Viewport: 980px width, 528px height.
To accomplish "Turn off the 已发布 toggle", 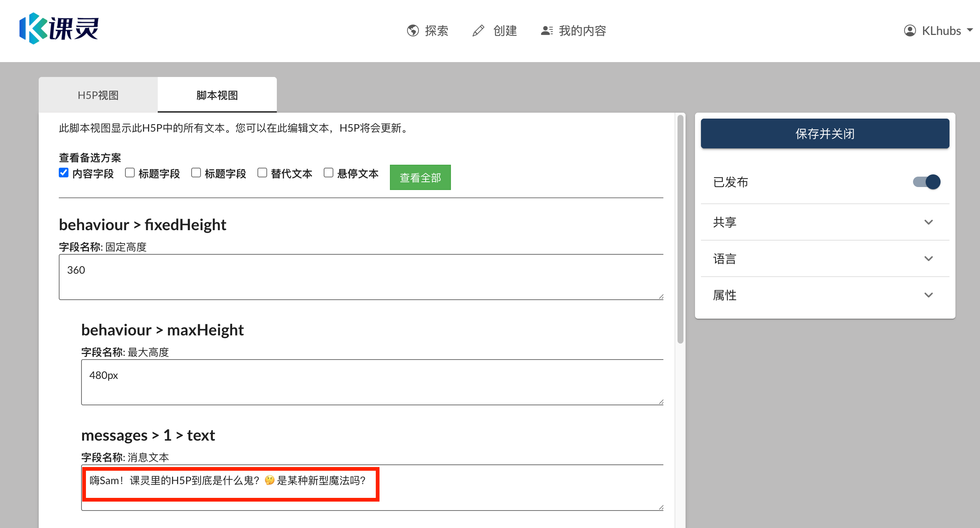I will point(926,182).
